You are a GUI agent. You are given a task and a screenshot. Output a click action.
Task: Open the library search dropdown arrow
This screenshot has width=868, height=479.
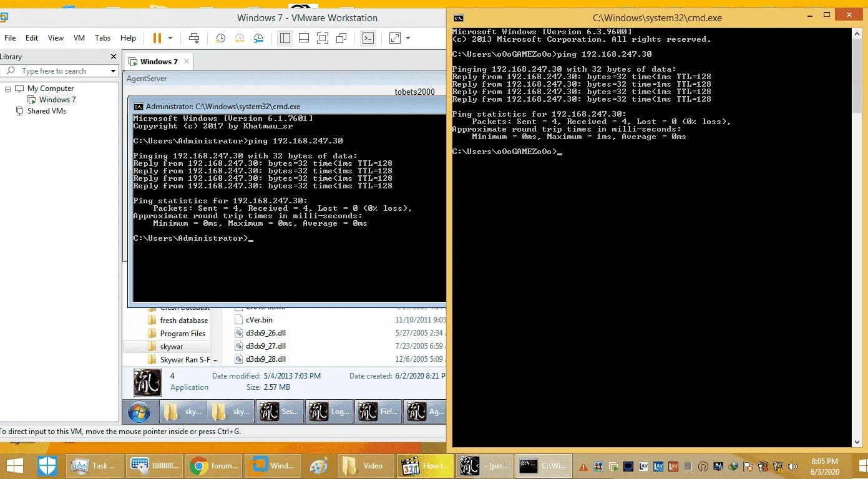(x=113, y=71)
